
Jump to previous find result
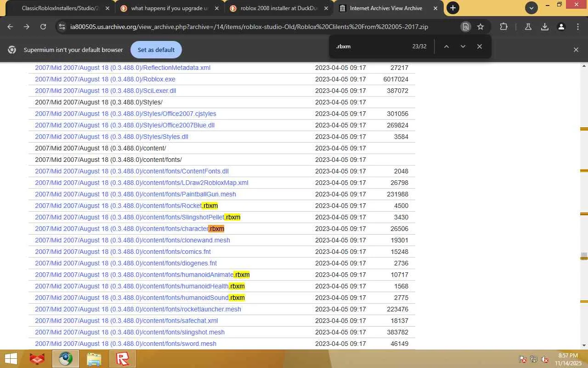point(446,46)
